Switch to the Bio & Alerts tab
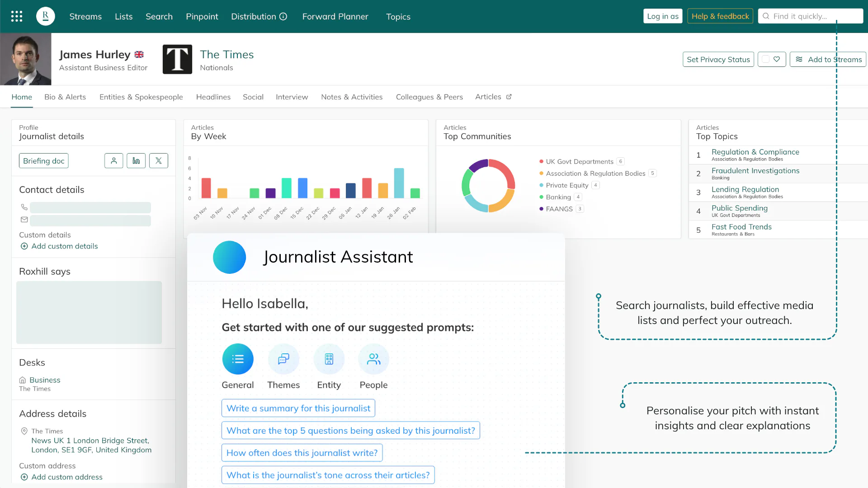This screenshot has height=488, width=868. tap(65, 97)
